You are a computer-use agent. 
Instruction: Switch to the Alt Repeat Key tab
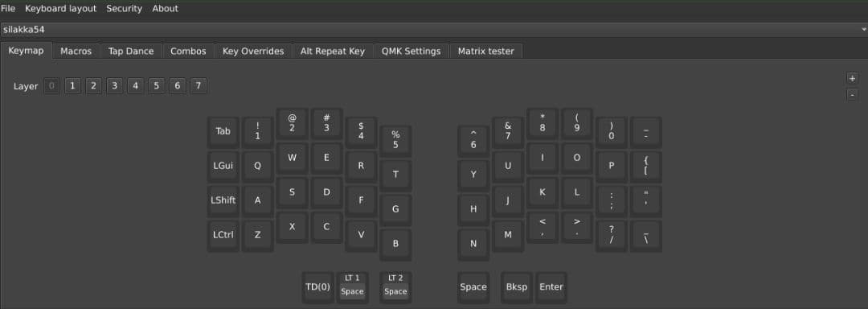[333, 51]
